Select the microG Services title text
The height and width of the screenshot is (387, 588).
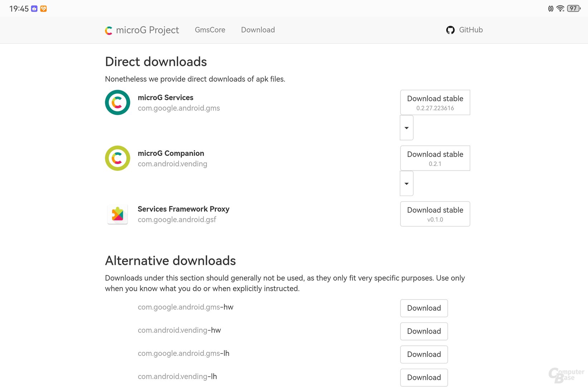165,97
